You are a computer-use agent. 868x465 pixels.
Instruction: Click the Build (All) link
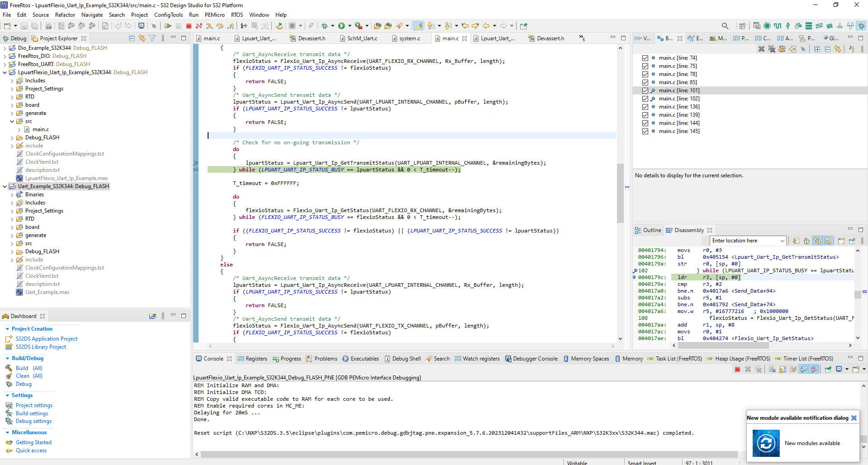click(29, 368)
